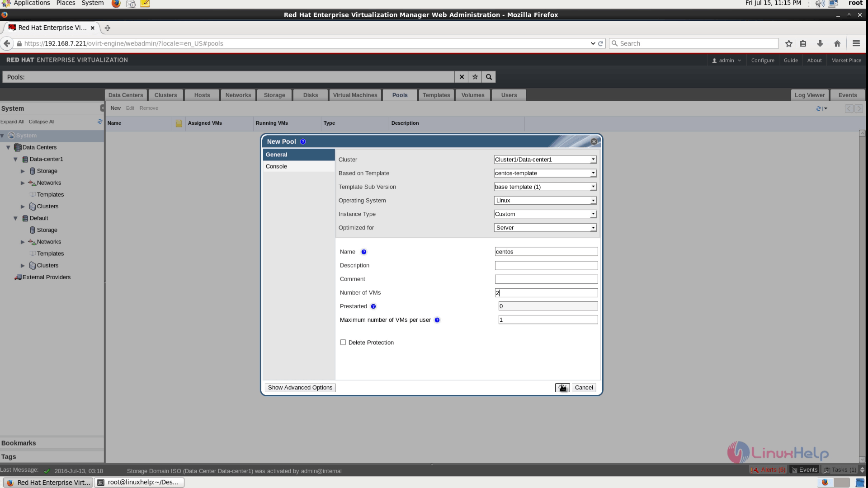The image size is (868, 488).
Task: Collapse the Data-center1 tree node
Action: coord(15,160)
